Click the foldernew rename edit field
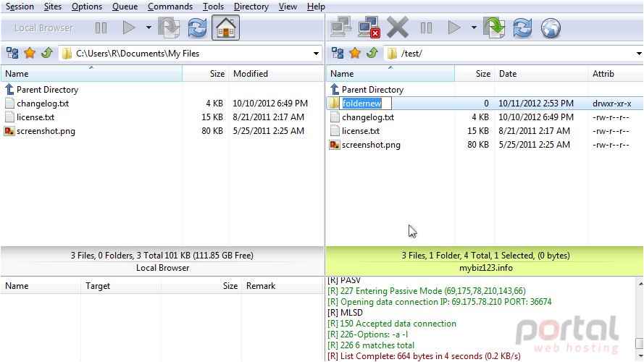 (367, 104)
